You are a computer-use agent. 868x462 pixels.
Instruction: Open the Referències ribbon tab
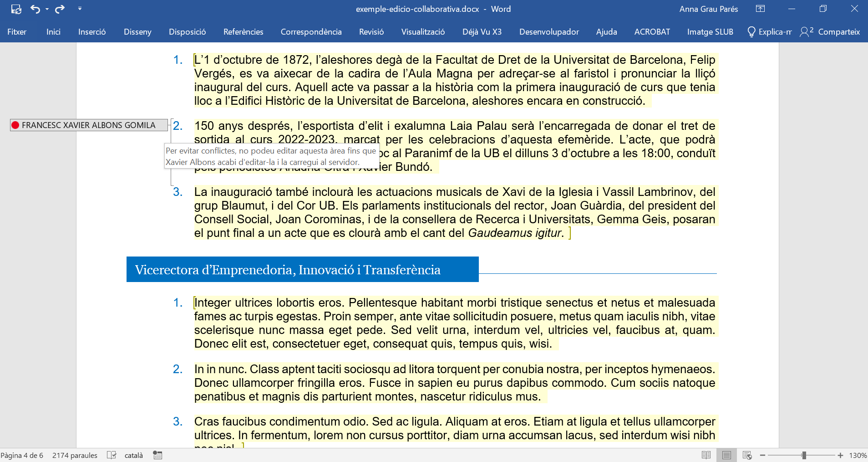point(243,32)
